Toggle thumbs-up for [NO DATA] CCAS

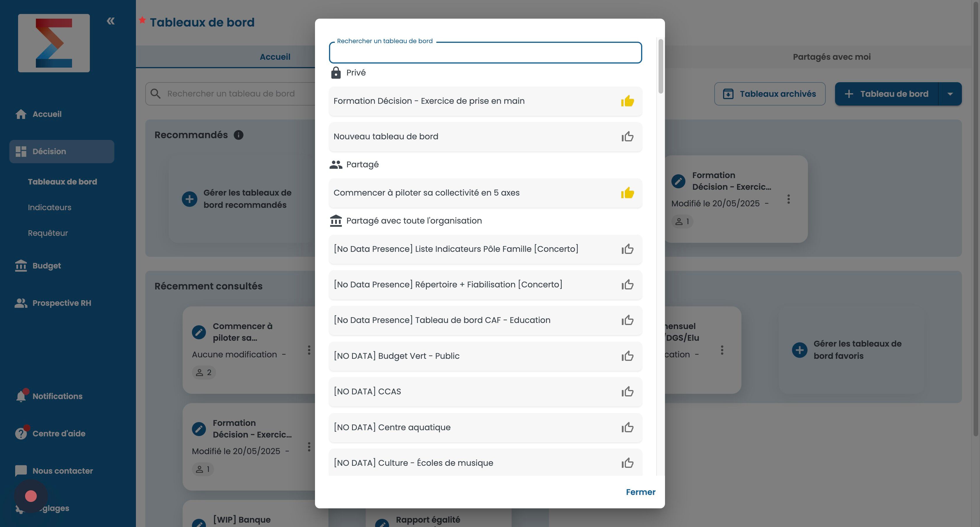(627, 392)
